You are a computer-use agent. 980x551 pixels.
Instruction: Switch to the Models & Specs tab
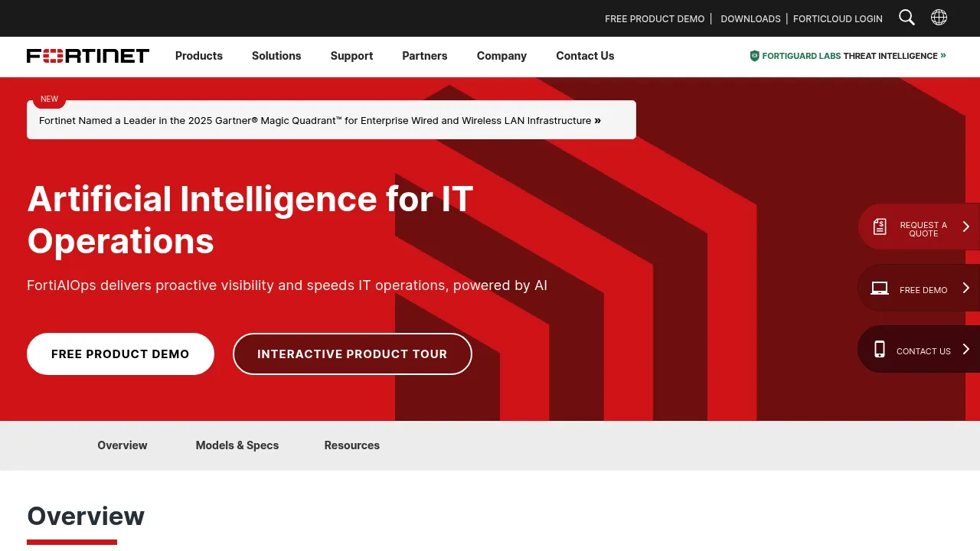coord(237,445)
